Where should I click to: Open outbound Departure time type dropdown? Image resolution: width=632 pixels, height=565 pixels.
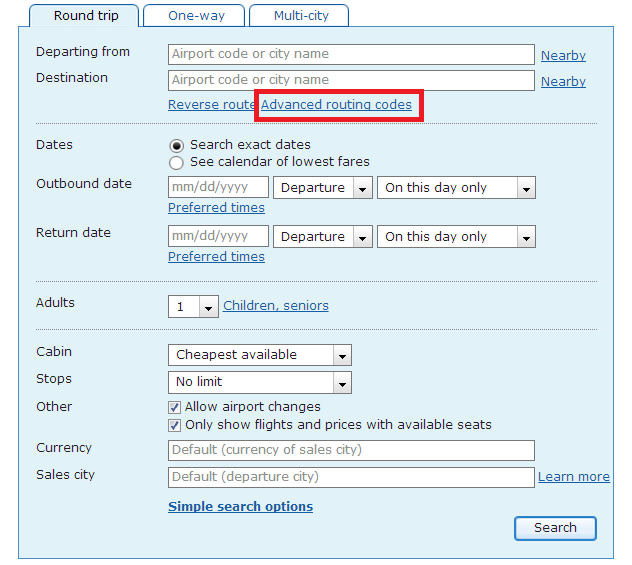[322, 188]
